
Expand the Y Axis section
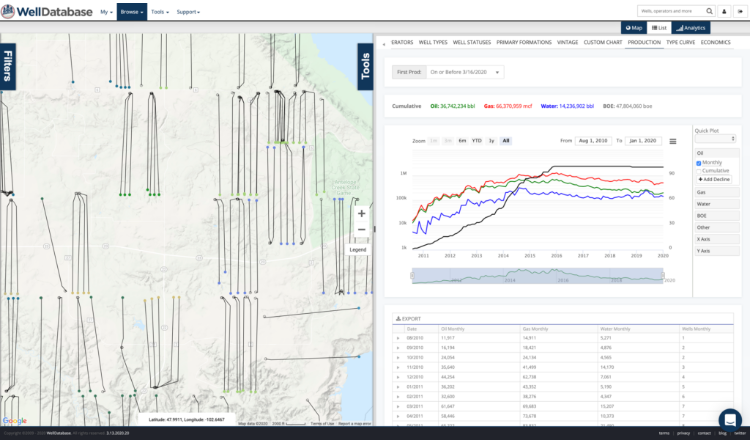point(717,251)
